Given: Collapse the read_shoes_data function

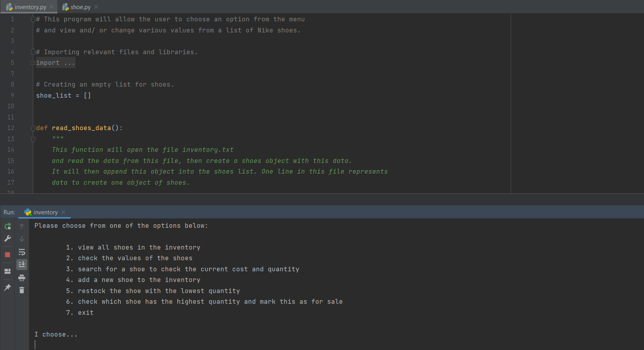Looking at the screenshot, I should click(x=32, y=128).
